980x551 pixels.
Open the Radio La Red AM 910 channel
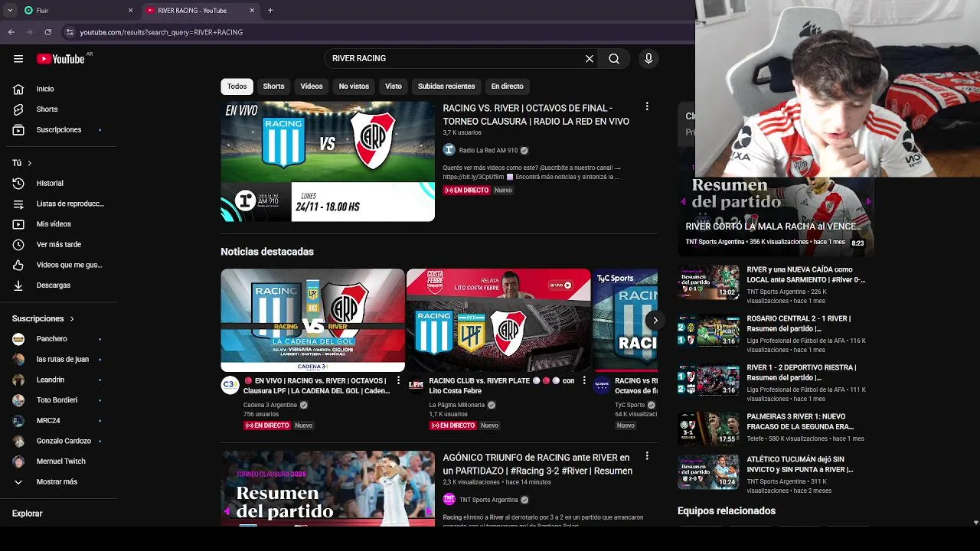488,151
